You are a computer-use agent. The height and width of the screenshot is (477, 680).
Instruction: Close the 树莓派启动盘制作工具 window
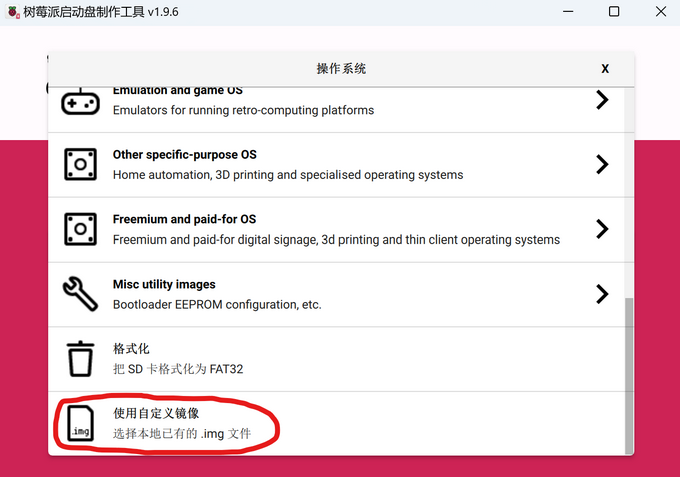click(661, 12)
